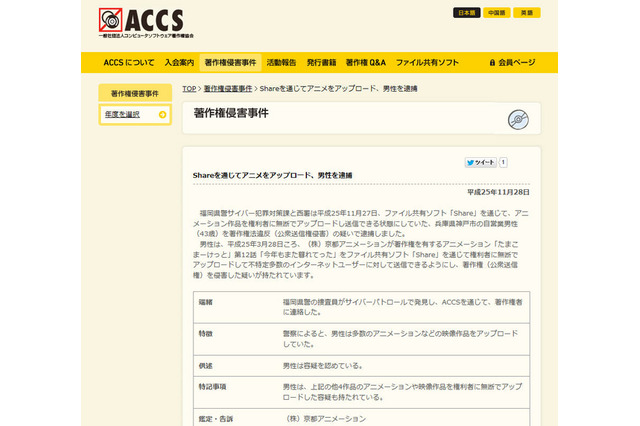Follow the 著作権侵害事件 breadcrumb link

pyautogui.click(x=228, y=89)
